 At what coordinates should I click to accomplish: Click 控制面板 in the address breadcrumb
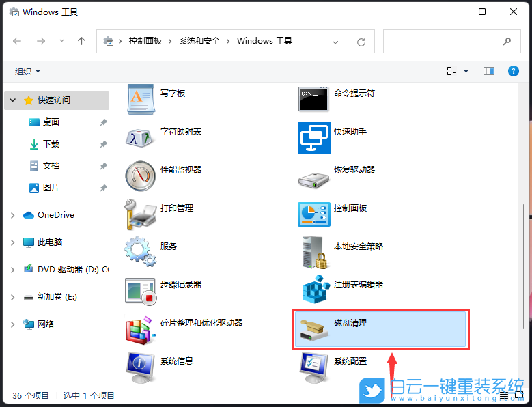(145, 41)
